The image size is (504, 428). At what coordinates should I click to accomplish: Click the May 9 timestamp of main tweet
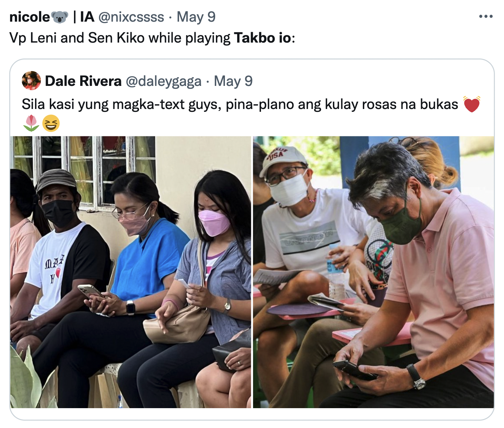coord(196,17)
